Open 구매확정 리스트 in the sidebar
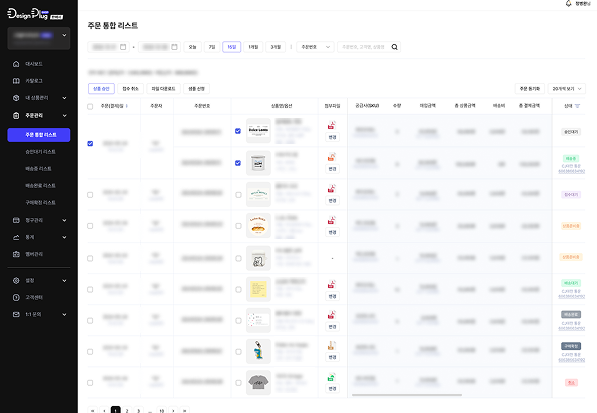Screen dimensions: 597x413 (40, 203)
